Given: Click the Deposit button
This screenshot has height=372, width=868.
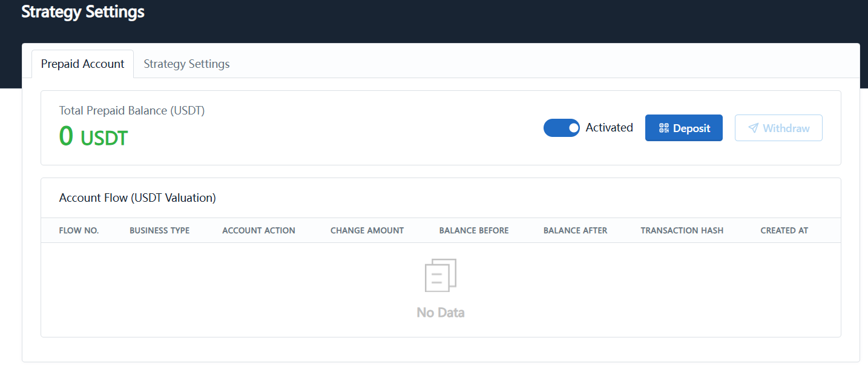Looking at the screenshot, I should 684,128.
